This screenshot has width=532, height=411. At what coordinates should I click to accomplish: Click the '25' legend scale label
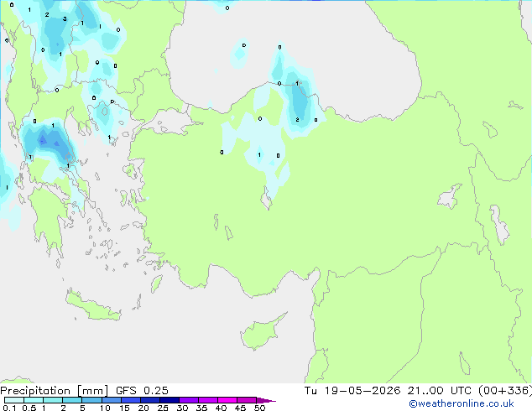[163, 408]
